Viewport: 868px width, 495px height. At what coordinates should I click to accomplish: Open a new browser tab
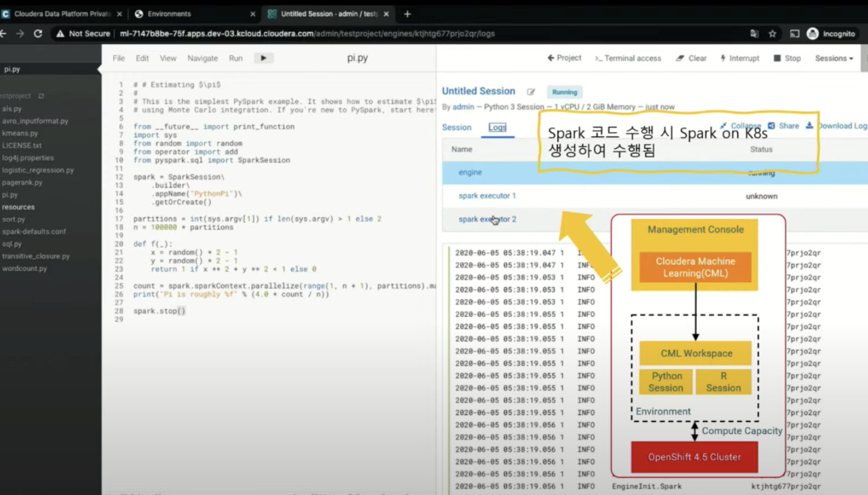(x=407, y=14)
